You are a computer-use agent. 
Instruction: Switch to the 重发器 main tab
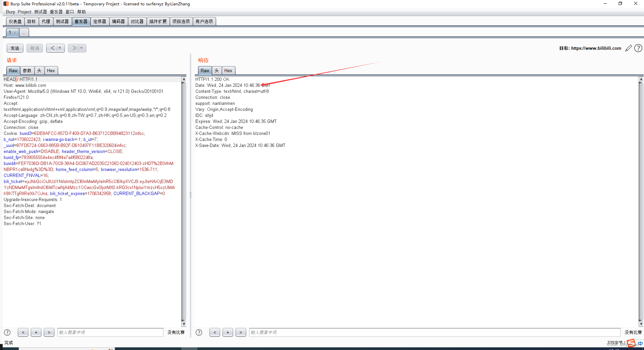[x=81, y=21]
